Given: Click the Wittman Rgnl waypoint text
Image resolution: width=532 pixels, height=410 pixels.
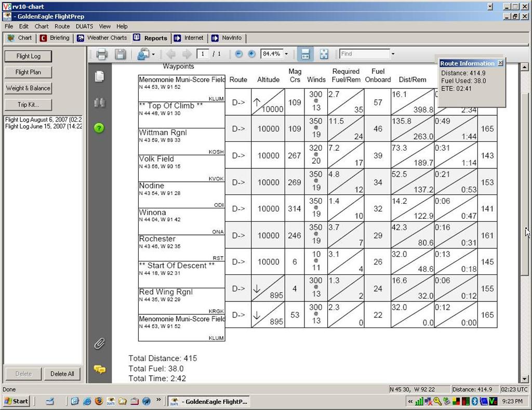Looking at the screenshot, I should coord(163,133).
